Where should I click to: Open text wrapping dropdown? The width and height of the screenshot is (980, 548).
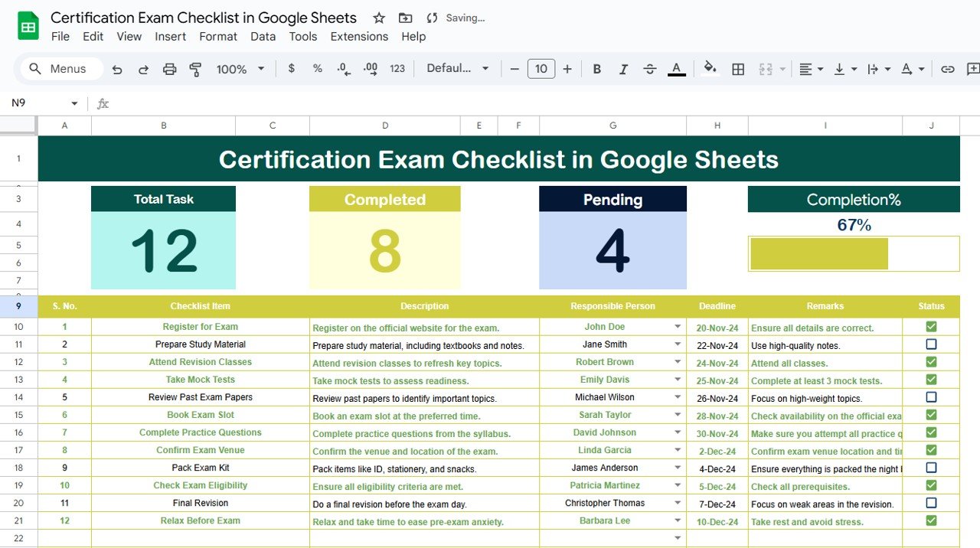[879, 69]
